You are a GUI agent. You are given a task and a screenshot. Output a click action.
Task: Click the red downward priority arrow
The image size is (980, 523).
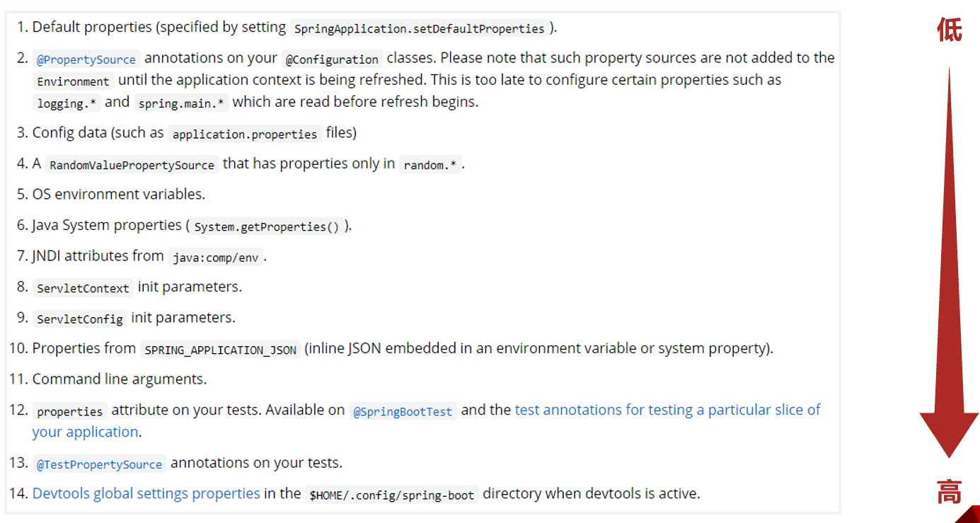click(x=949, y=262)
